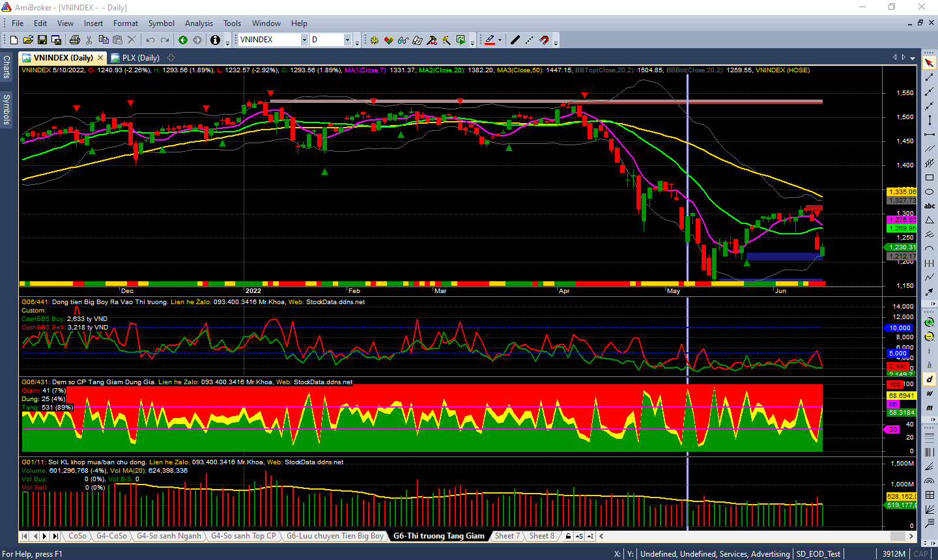The image size is (938, 560).
Task: Switch to G4-So sanh Top CP sheet
Action: point(244,536)
